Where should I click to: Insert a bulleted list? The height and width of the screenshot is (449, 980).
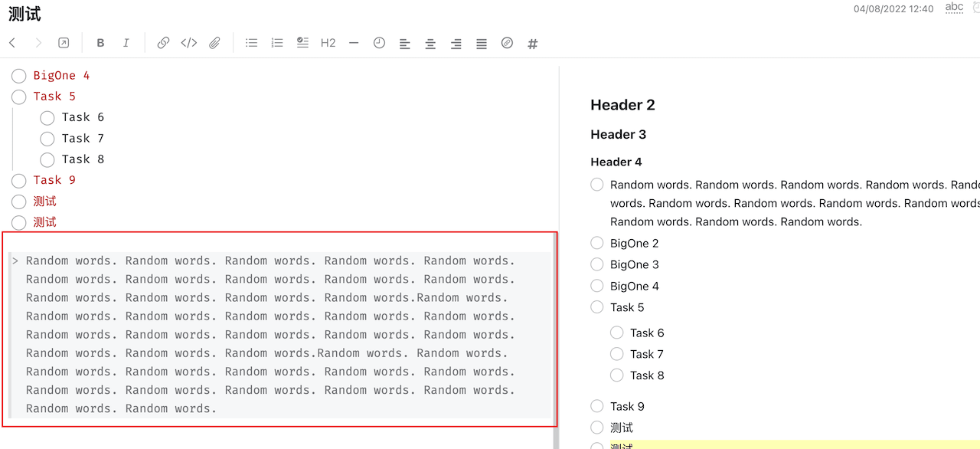tap(251, 43)
